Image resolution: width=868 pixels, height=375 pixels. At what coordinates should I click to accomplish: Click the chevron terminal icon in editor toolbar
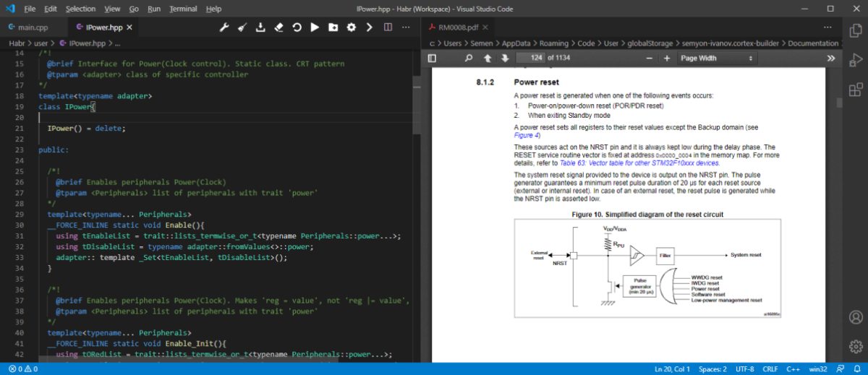coord(369,27)
